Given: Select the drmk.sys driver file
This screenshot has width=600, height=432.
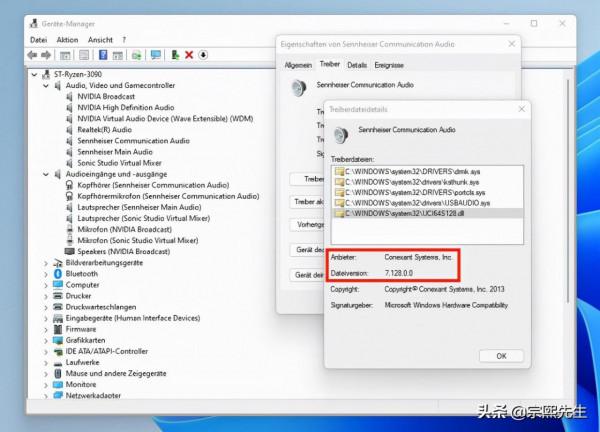Looking at the screenshot, I should click(x=412, y=171).
